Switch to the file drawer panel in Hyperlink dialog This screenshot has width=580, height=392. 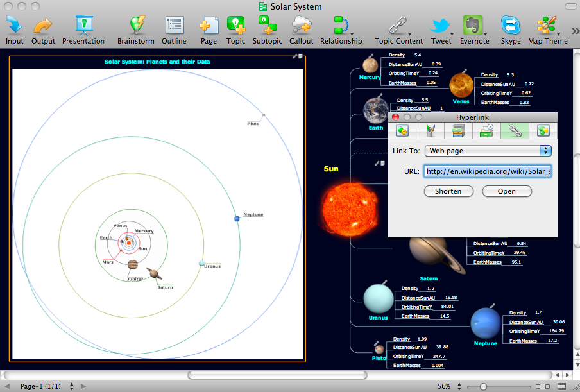click(457, 130)
